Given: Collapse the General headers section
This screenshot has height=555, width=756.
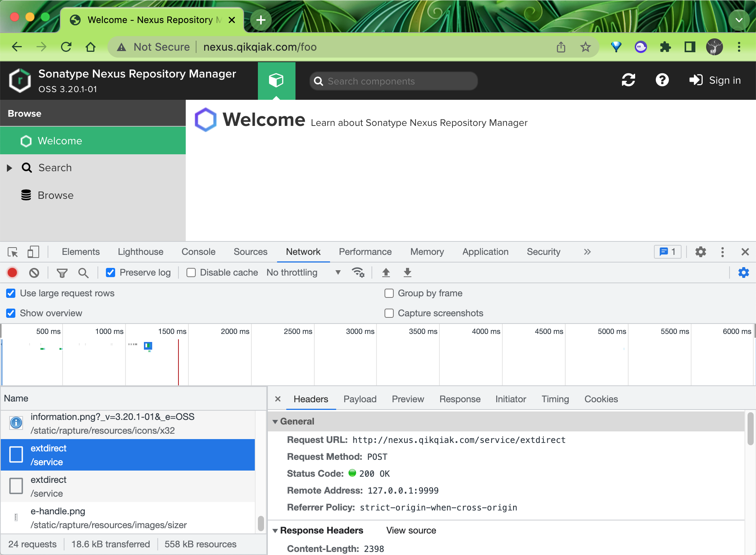Looking at the screenshot, I should [x=275, y=421].
